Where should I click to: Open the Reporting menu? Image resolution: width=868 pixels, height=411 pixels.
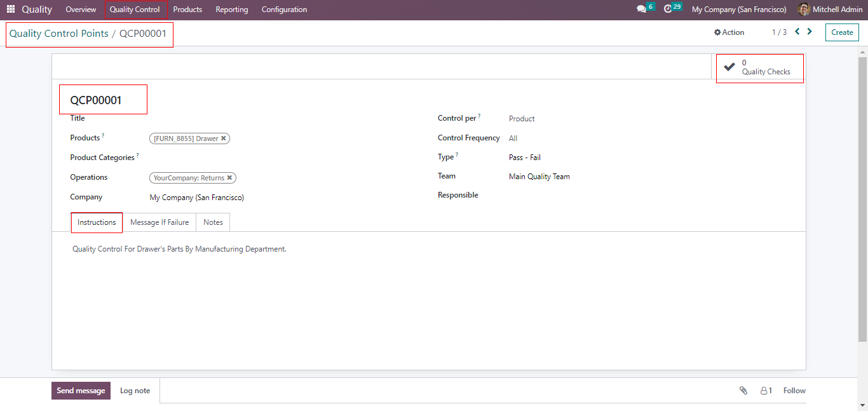[x=231, y=10]
